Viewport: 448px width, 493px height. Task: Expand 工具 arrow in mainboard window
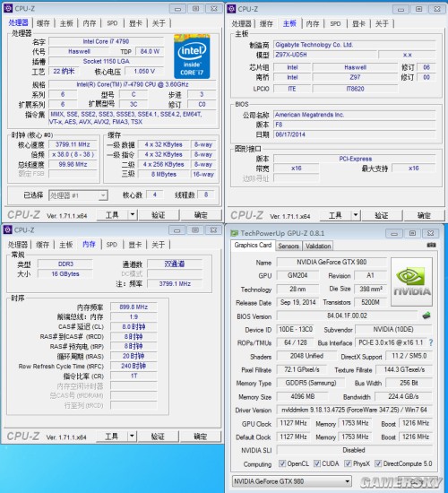point(356,215)
